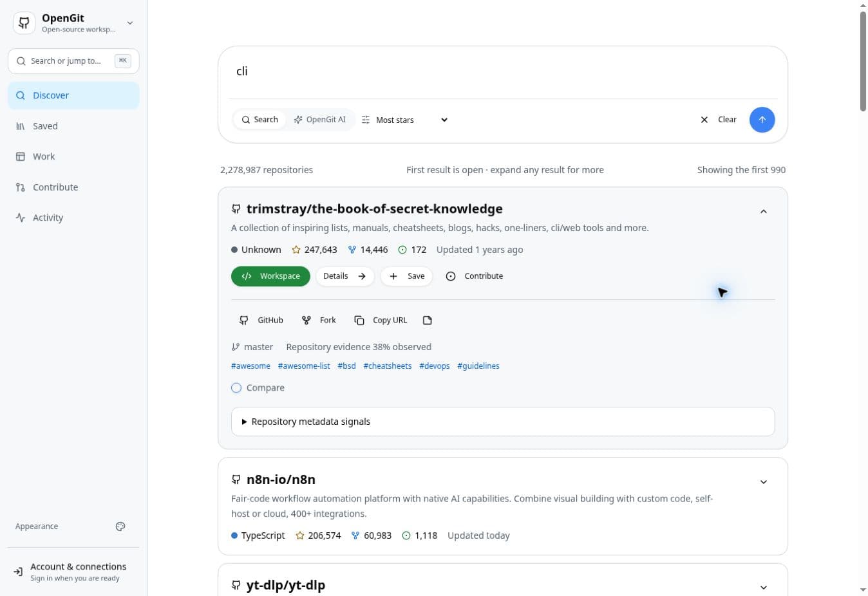Click the Details button

tap(344, 276)
